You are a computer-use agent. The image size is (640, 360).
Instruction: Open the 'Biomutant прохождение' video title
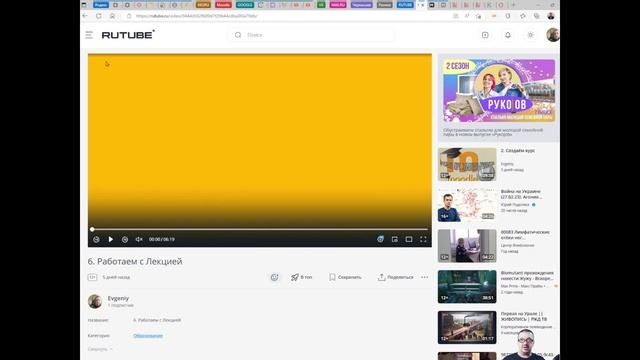pyautogui.click(x=527, y=276)
